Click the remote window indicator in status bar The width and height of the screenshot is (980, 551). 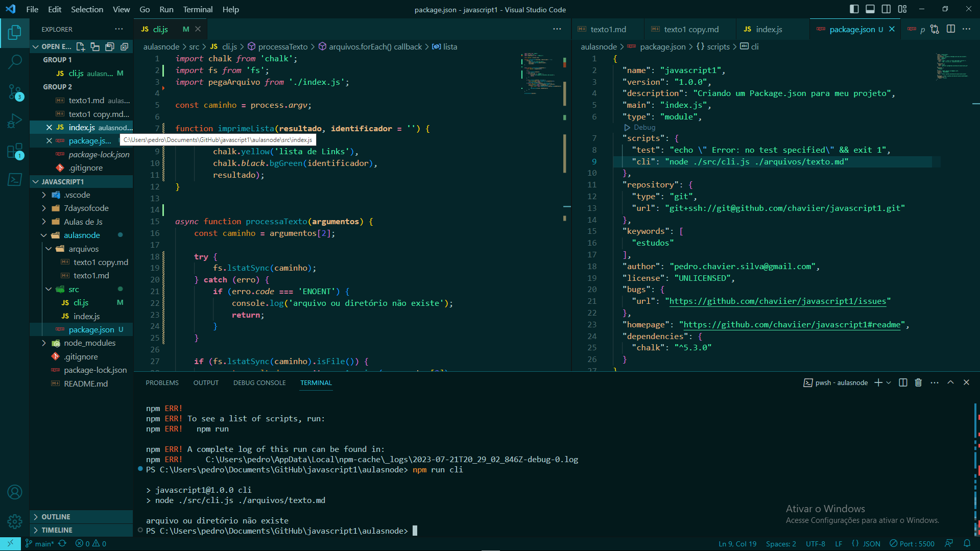(10, 544)
